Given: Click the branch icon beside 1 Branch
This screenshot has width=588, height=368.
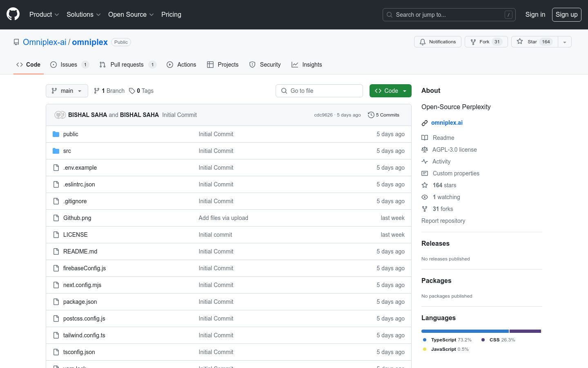Looking at the screenshot, I should point(97,91).
